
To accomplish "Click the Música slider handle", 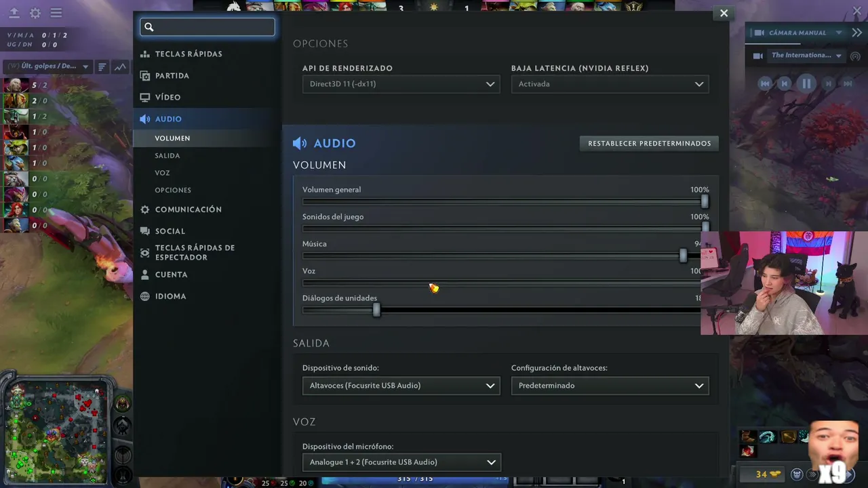I will [x=683, y=256].
